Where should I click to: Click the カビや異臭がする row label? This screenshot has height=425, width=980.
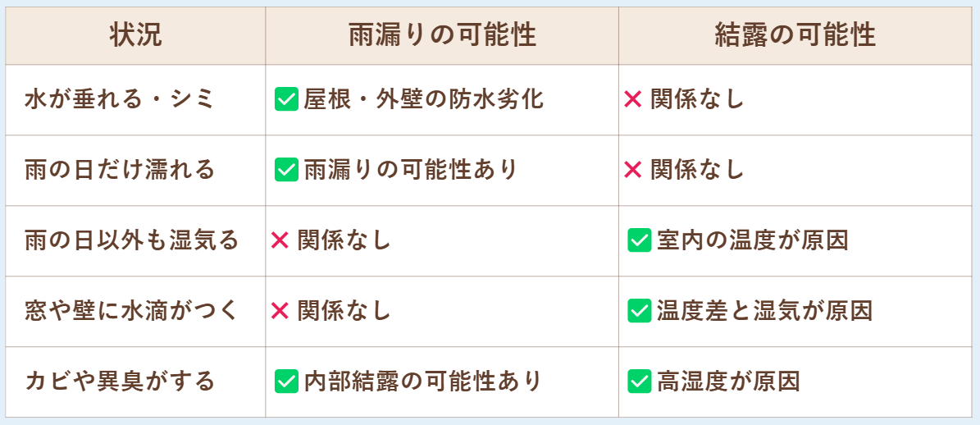(x=120, y=382)
